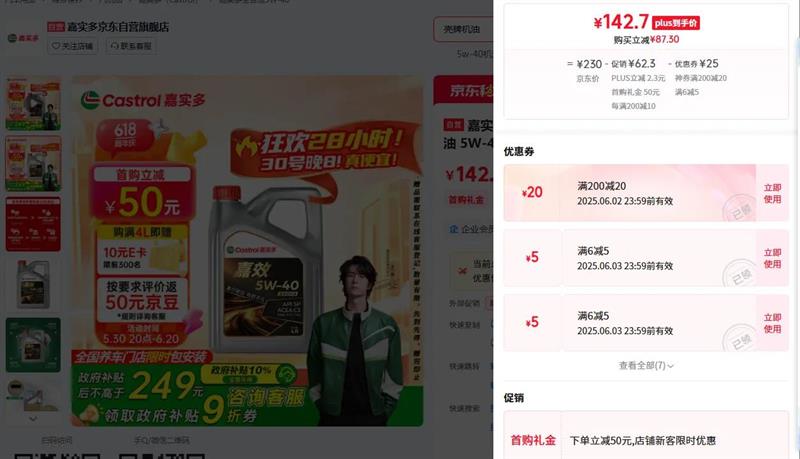The height and width of the screenshot is (459, 800).
Task: Use the second 满6减5 coupon
Action: pyautogui.click(x=772, y=323)
